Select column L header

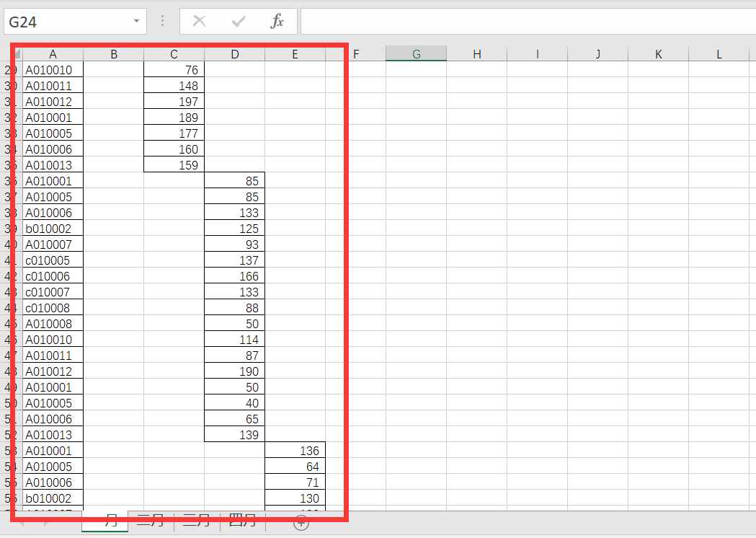tap(719, 54)
